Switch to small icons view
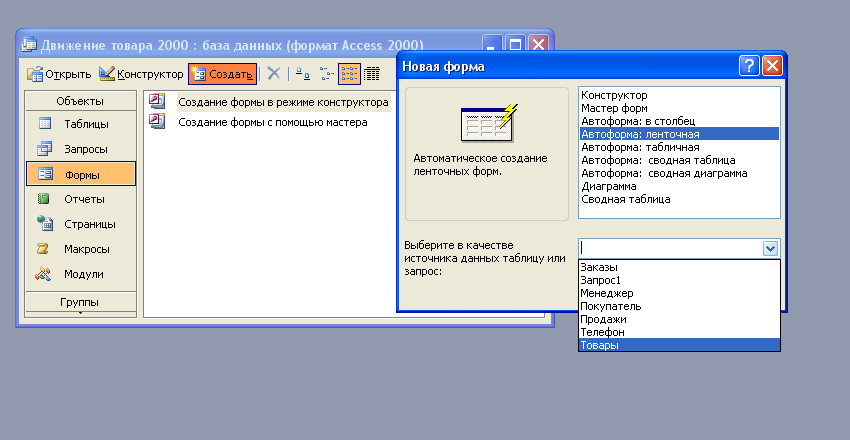The image size is (850, 440). (x=326, y=74)
